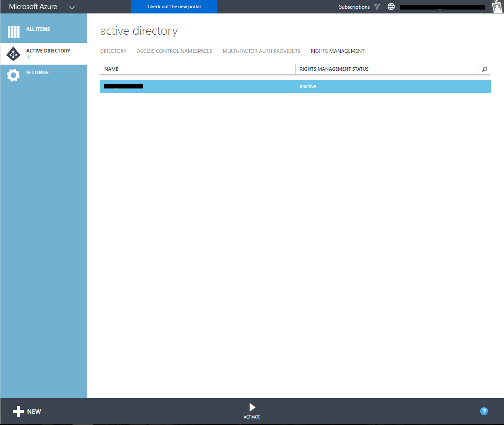504x425 pixels.
Task: Click the Microsoft Azure logo text
Action: [33, 7]
